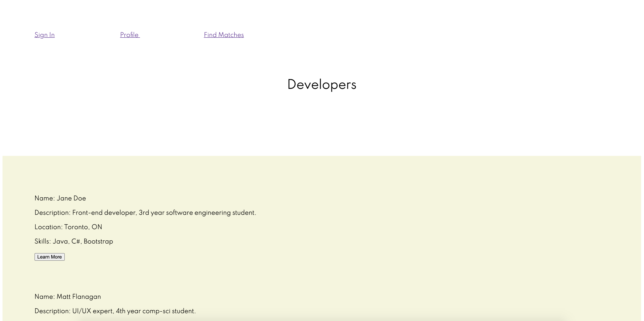Click the Developers page heading
Viewport: 644px width, 321px height.
[322, 85]
